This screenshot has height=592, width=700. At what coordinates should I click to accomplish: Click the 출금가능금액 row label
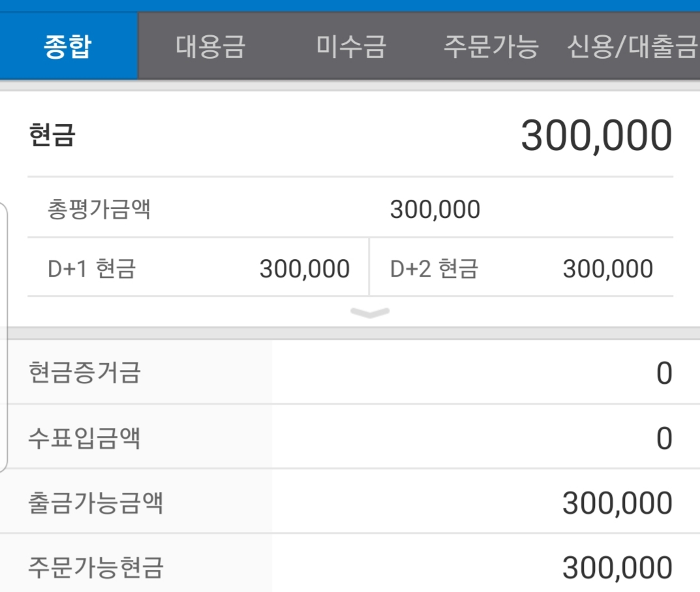pos(95,503)
